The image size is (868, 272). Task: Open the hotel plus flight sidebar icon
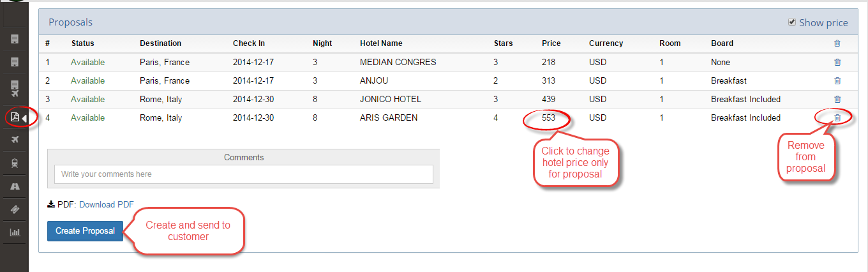click(15, 89)
